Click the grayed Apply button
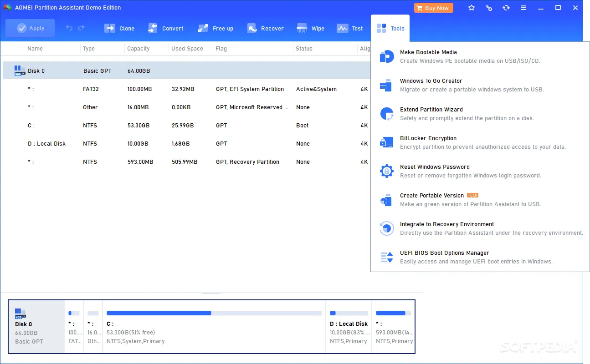 coord(30,28)
